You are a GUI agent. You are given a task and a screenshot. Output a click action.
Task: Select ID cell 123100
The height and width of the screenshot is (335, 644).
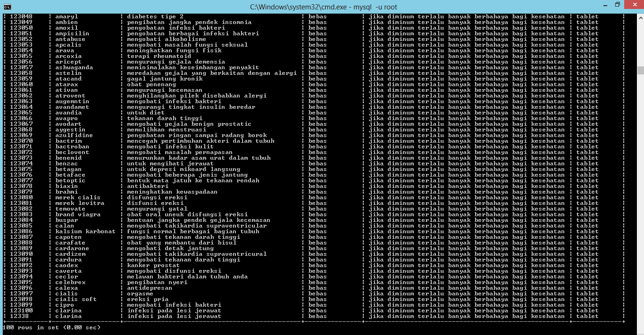(x=21, y=310)
